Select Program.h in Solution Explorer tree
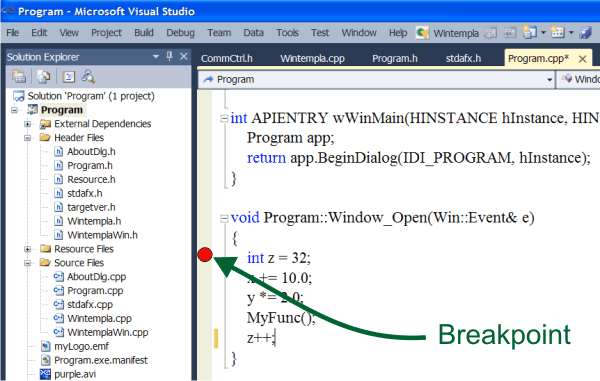Viewport: 600px width, 381px height. point(90,166)
